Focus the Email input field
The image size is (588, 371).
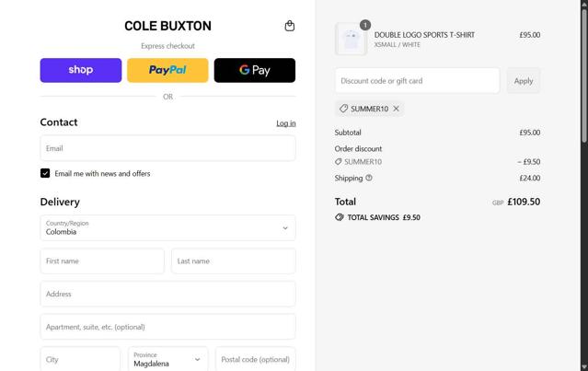click(168, 148)
